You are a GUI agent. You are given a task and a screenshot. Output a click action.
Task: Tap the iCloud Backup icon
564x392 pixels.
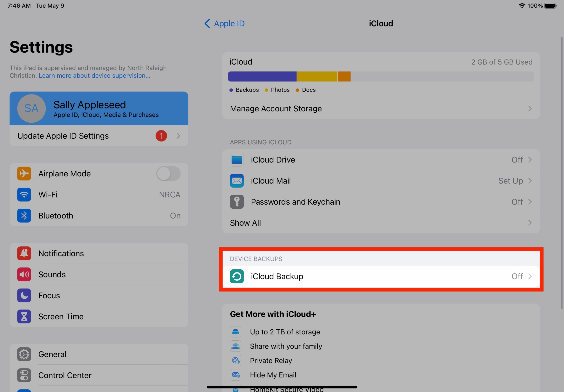237,276
